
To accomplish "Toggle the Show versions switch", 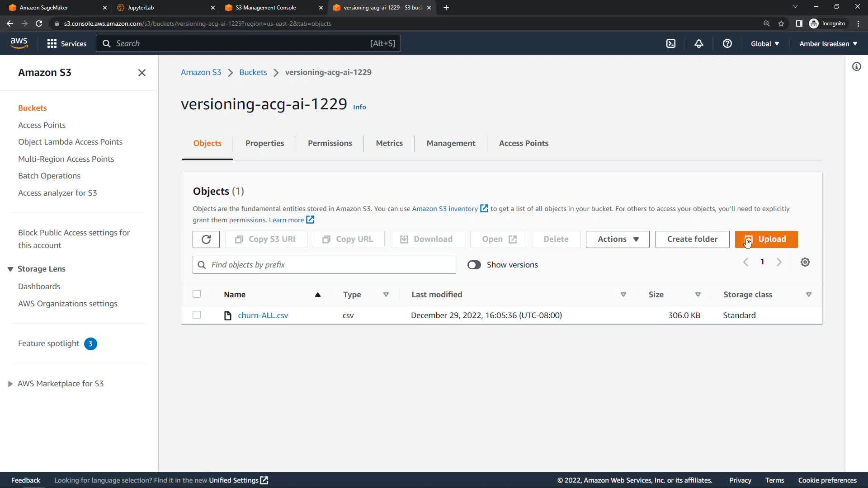I will [x=474, y=265].
